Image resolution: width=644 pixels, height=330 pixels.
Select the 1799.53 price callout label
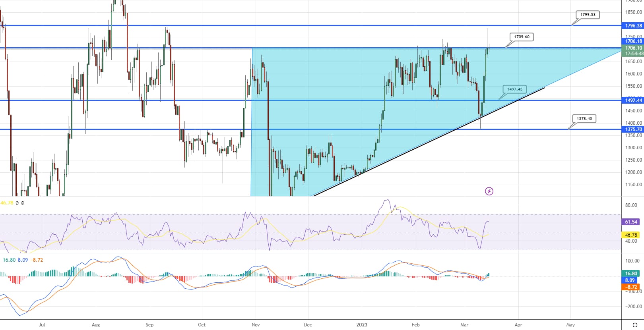click(x=588, y=15)
